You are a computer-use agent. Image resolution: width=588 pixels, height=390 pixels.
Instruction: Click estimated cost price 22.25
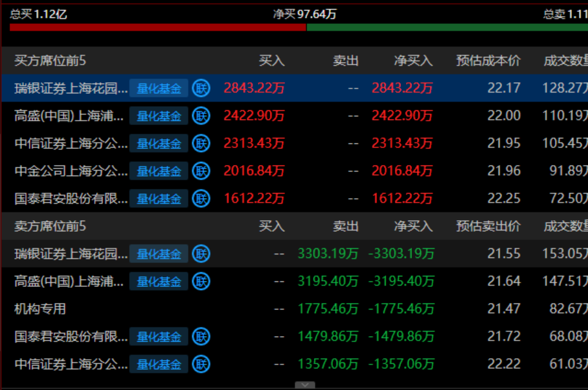pos(503,199)
